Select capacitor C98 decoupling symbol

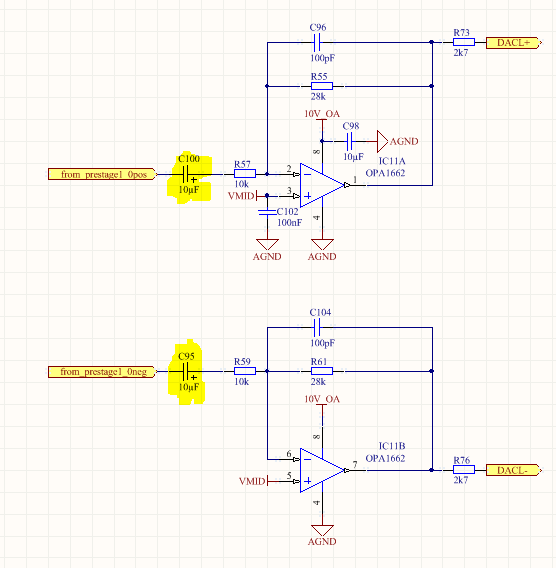click(349, 141)
